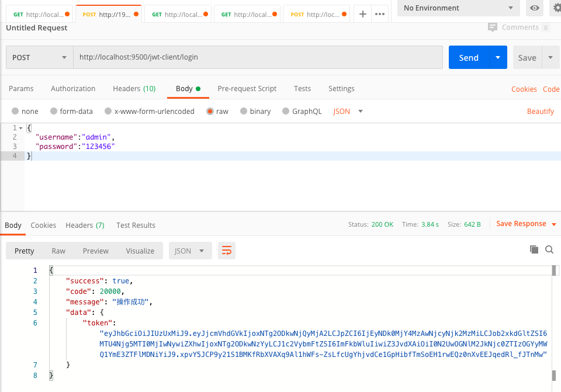Open the manage environments gear icon

coord(556,8)
